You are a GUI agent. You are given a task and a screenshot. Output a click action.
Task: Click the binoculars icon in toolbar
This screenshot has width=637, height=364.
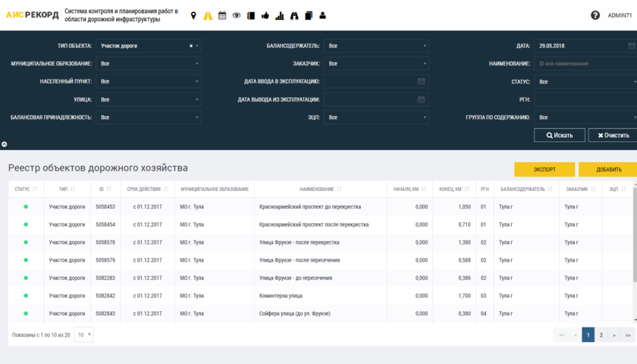pos(294,15)
